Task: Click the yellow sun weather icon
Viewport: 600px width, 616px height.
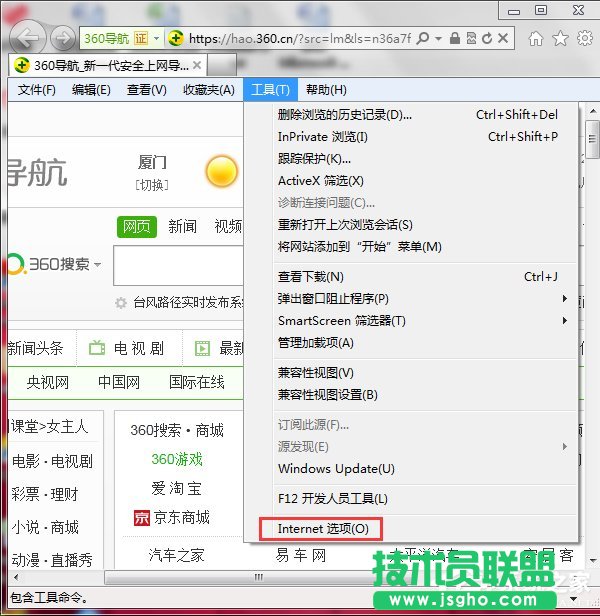Action: (222, 172)
